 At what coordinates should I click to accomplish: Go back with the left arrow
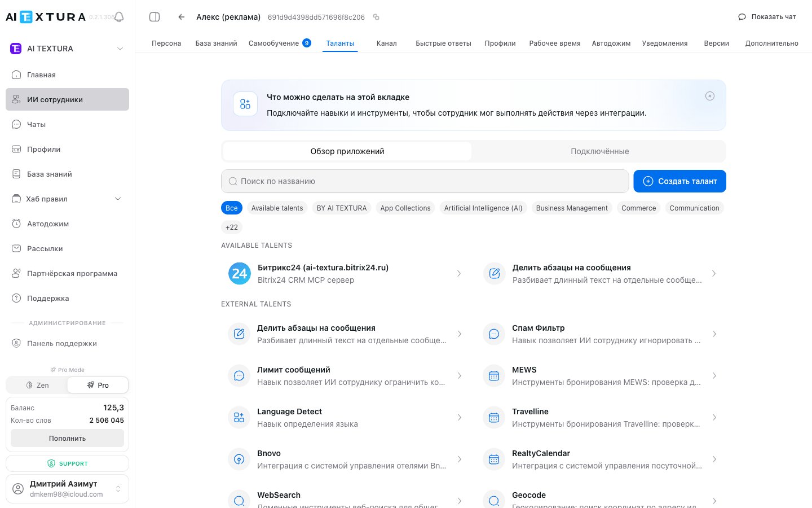182,17
